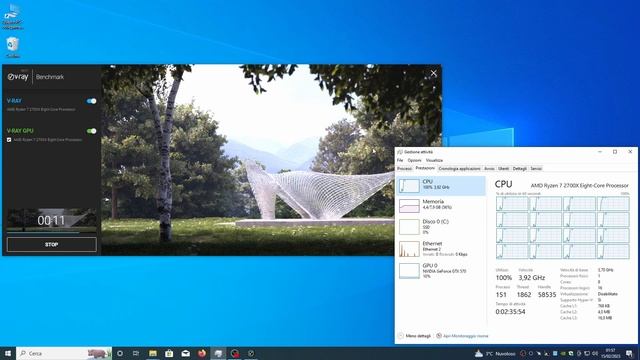
Task: Switch to Task Manager taskbar icon
Action: coord(218,353)
